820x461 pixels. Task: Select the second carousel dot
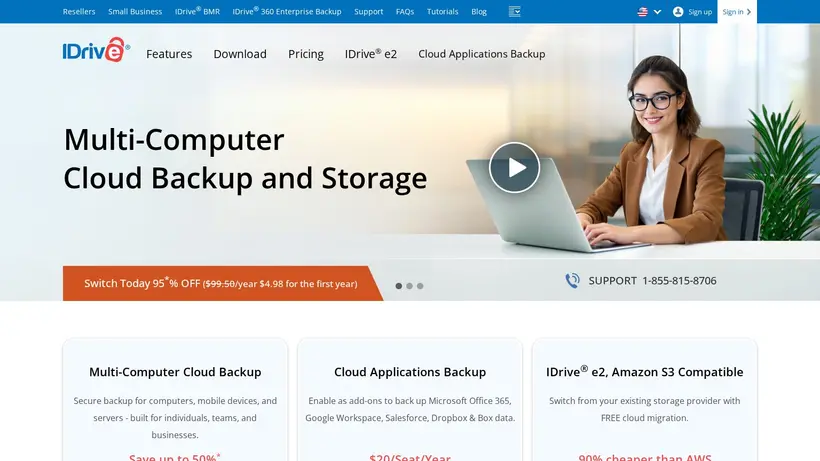(x=409, y=286)
